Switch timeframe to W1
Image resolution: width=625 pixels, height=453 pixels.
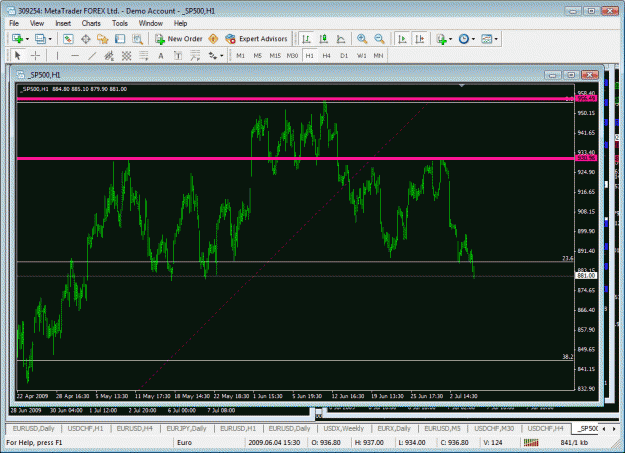click(361, 56)
